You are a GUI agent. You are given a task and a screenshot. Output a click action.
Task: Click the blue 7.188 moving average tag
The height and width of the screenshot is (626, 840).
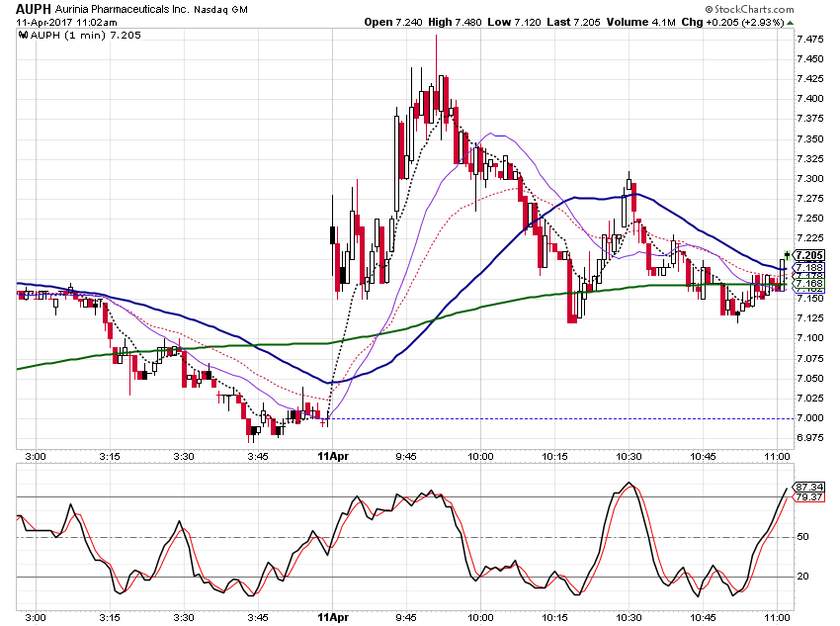(809, 267)
